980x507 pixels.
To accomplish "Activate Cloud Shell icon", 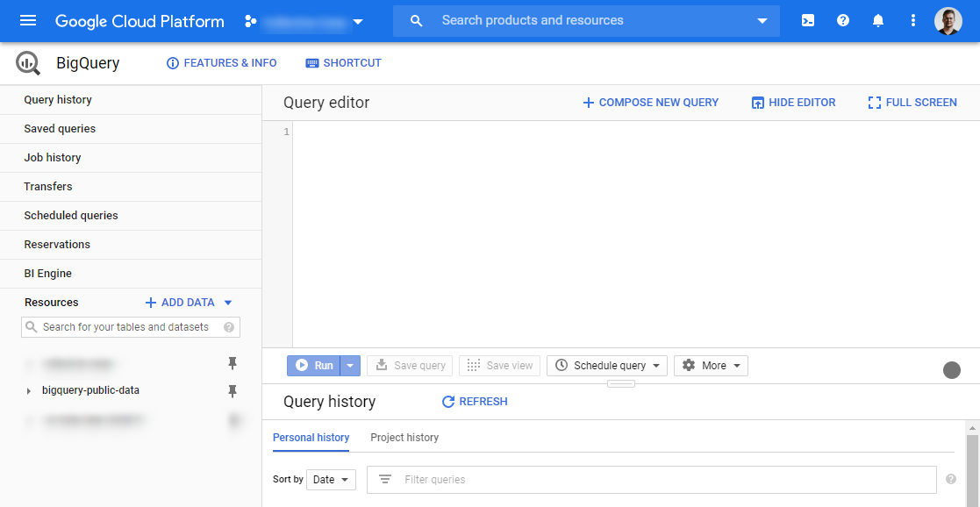I will [807, 21].
